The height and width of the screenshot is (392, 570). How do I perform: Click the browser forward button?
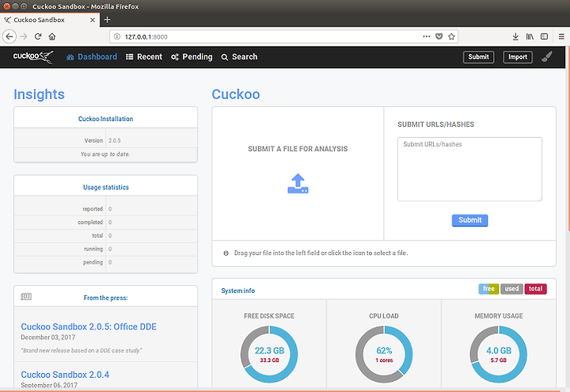[x=24, y=36]
